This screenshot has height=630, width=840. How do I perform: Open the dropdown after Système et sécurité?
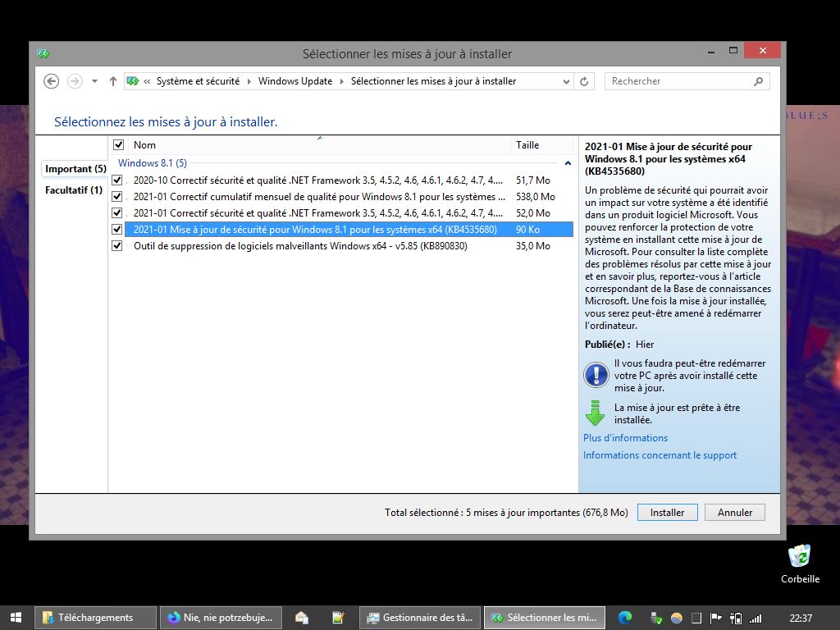tap(249, 81)
